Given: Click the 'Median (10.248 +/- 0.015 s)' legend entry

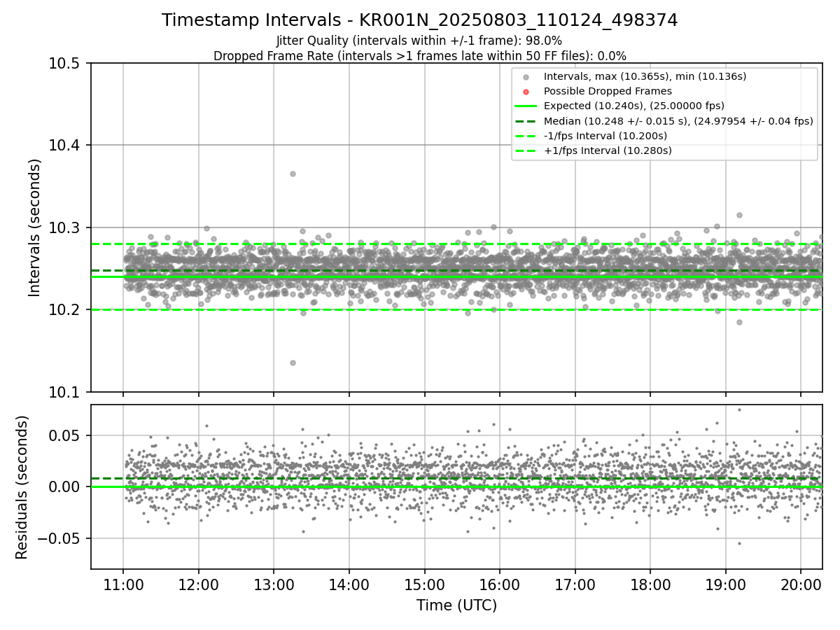Looking at the screenshot, I should [x=678, y=121].
